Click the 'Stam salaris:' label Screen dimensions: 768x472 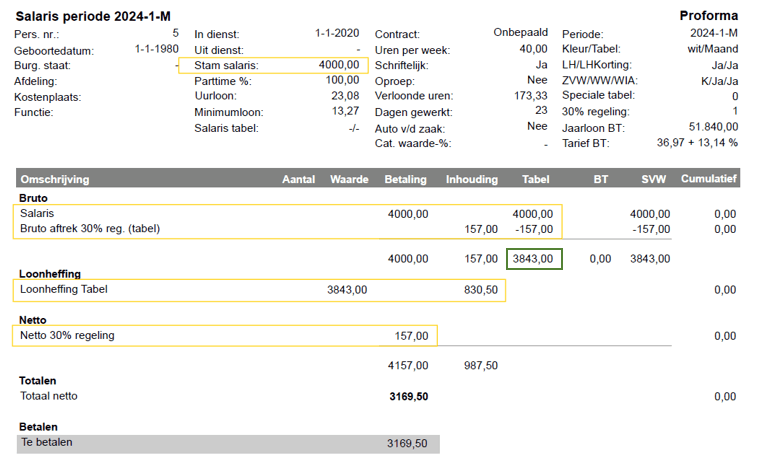pyautogui.click(x=226, y=65)
